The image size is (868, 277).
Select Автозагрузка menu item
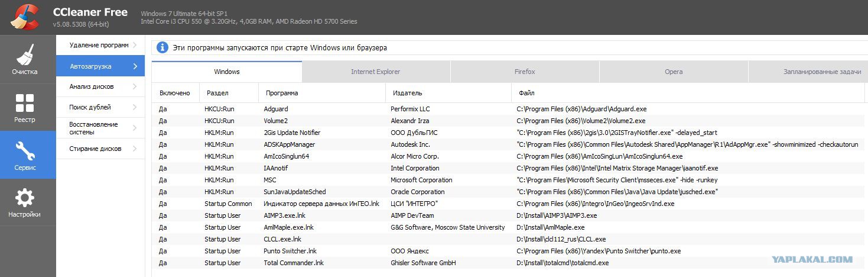pyautogui.click(x=100, y=66)
